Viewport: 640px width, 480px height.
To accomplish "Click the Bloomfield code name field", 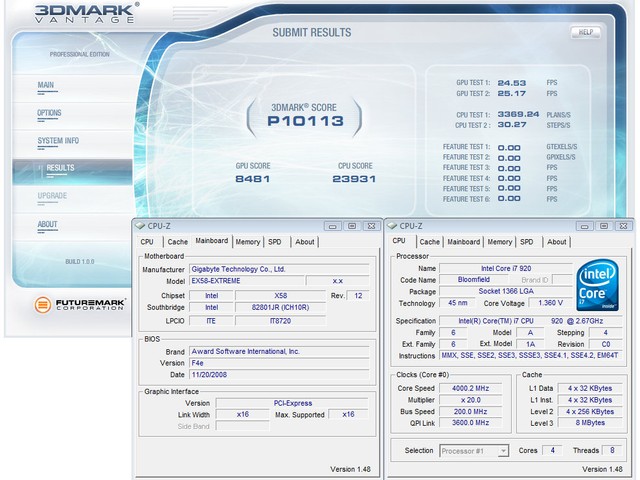I will (x=473, y=280).
